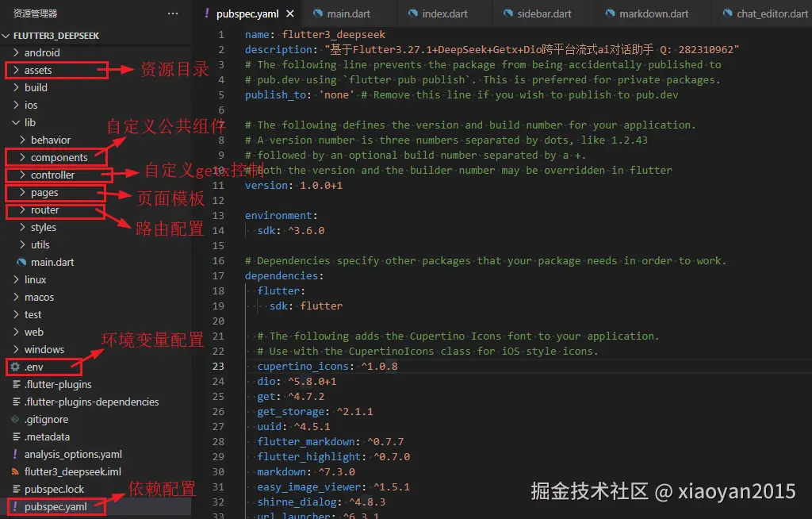The width and height of the screenshot is (812, 519).
Task: Click the More Actions (...) icon in Explorer
Action: click(x=173, y=13)
